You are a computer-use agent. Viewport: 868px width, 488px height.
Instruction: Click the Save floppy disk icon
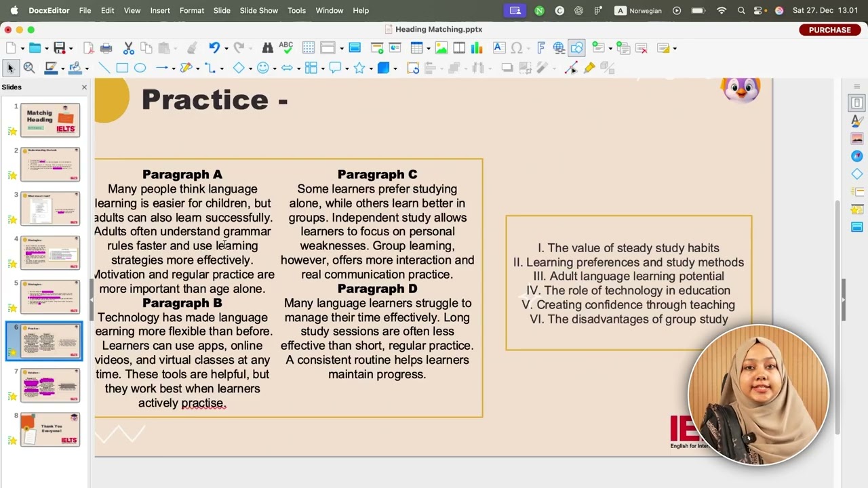[x=60, y=48]
